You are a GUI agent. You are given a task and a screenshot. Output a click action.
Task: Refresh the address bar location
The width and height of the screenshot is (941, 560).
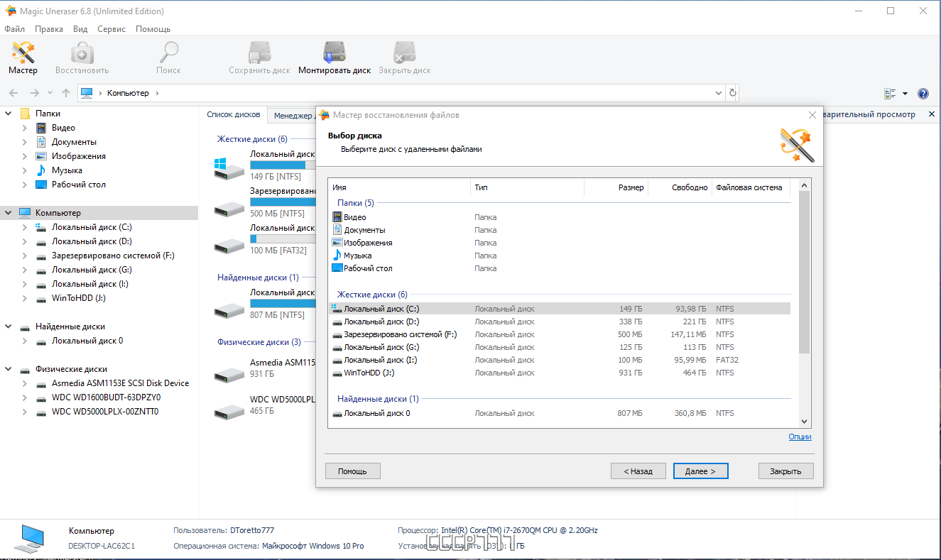click(733, 93)
